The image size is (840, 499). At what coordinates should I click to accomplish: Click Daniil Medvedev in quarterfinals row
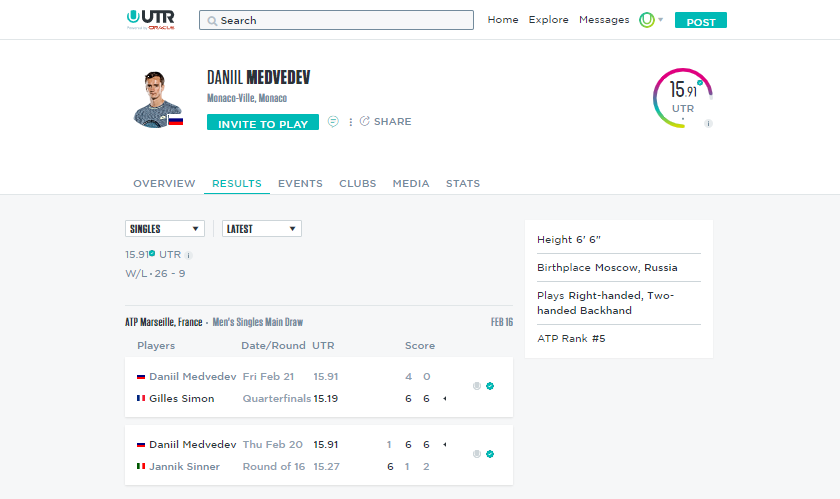point(193,377)
